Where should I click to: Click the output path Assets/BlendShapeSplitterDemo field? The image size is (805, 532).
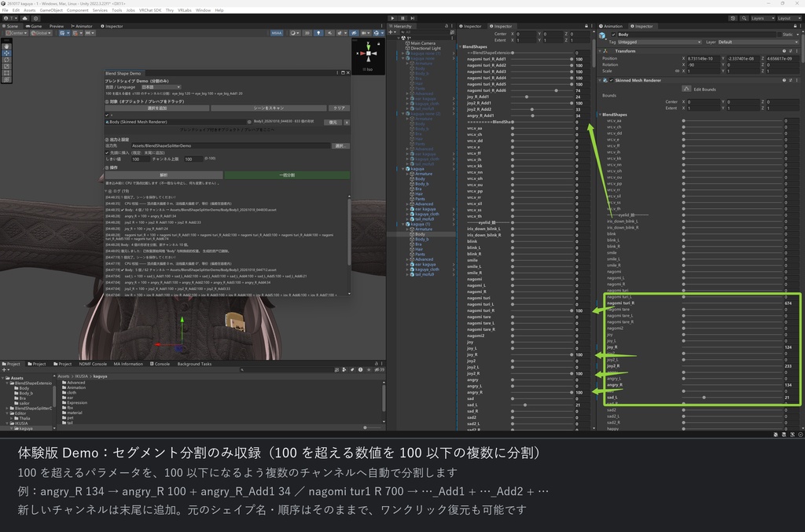pos(230,145)
